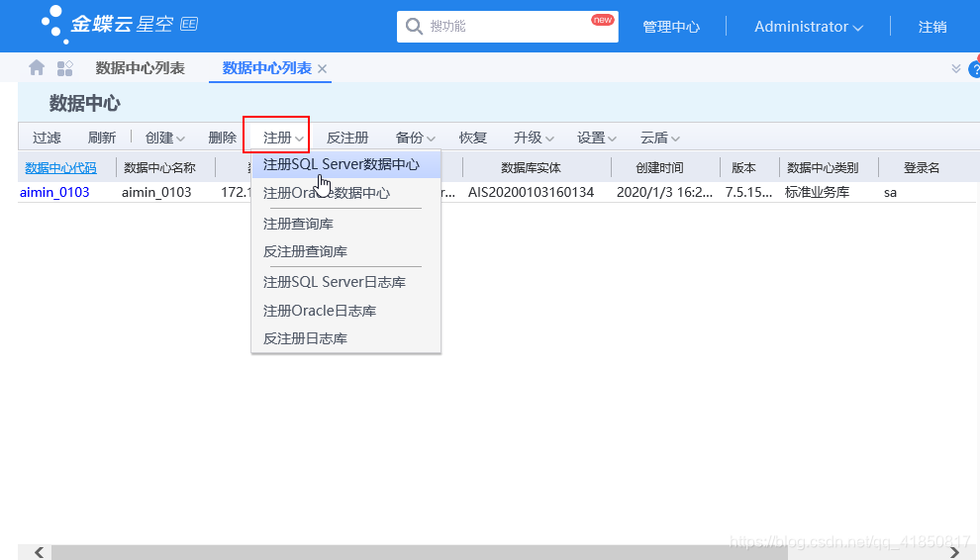980x560 pixels.
Task: Click the 刷新 toolbar button
Action: (102, 138)
